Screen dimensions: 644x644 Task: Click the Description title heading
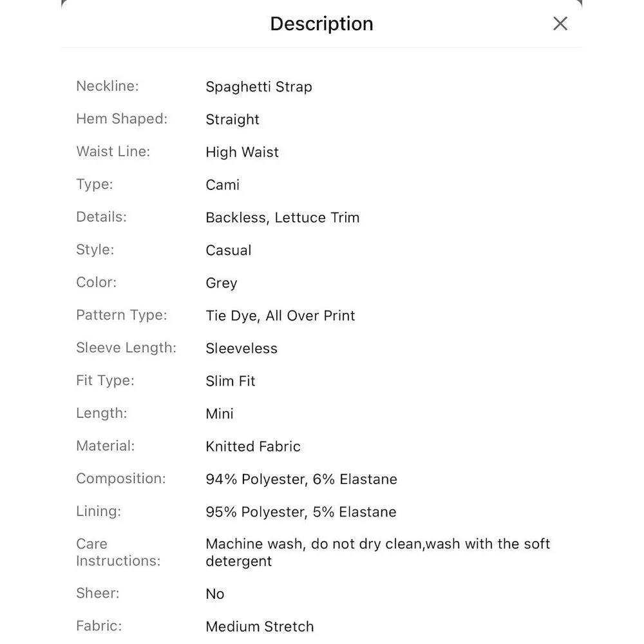(321, 24)
